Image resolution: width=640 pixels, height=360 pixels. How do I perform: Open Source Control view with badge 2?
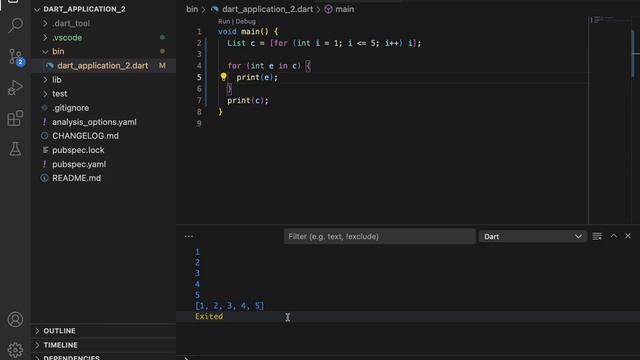click(x=15, y=57)
